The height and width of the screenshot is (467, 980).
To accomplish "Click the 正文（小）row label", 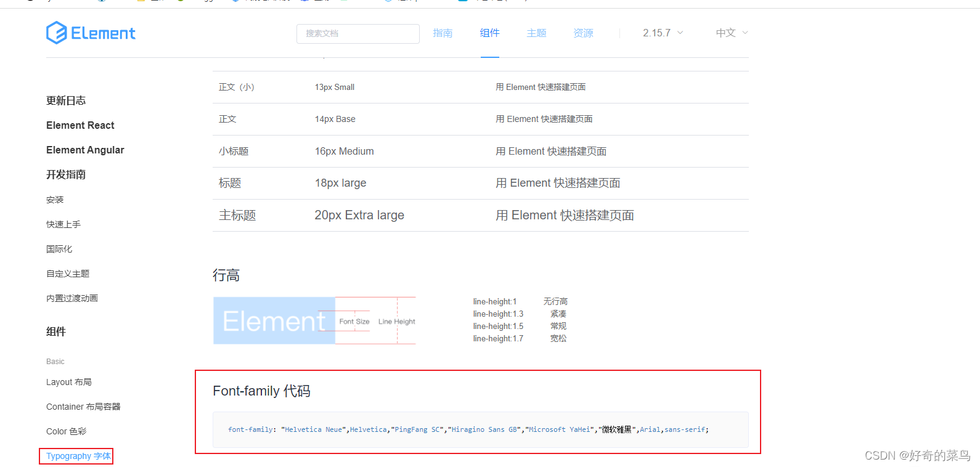I will (x=237, y=87).
